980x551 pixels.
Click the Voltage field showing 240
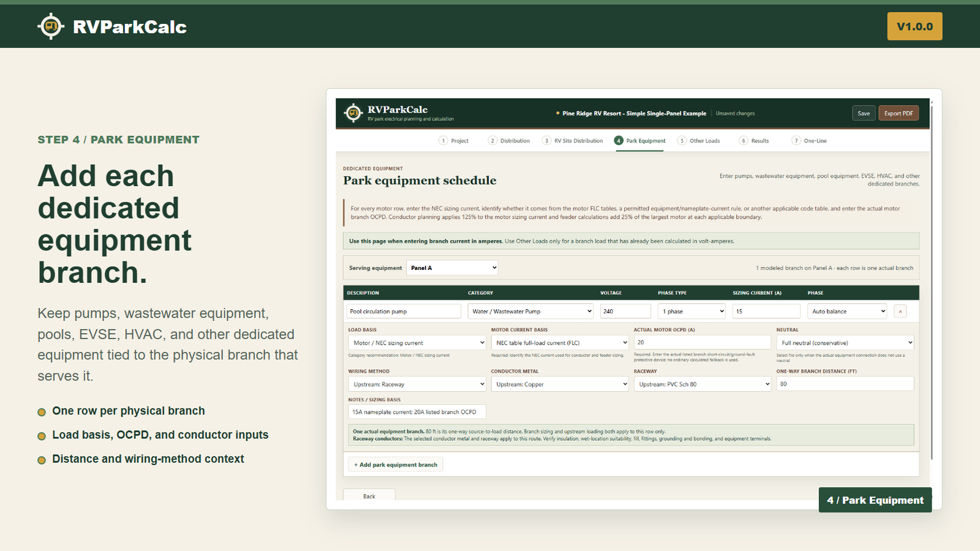(625, 311)
